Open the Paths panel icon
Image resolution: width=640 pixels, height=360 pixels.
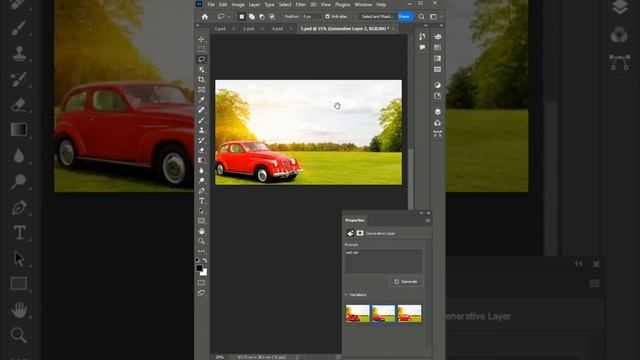point(438,133)
